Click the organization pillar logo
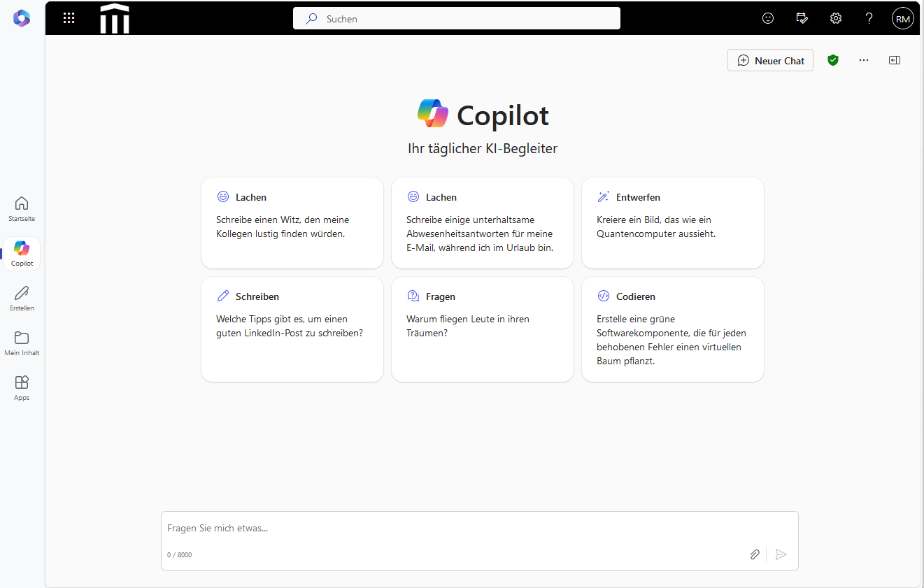 [x=115, y=18]
